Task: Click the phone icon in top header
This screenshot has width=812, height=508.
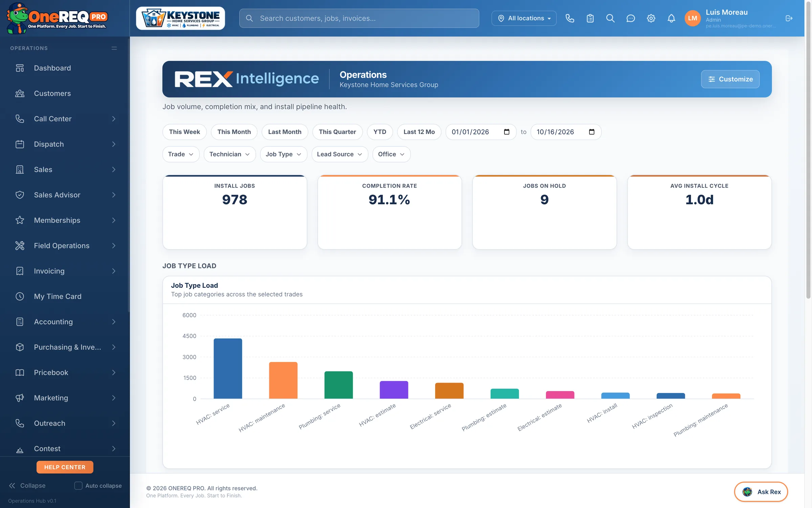Action: point(570,18)
